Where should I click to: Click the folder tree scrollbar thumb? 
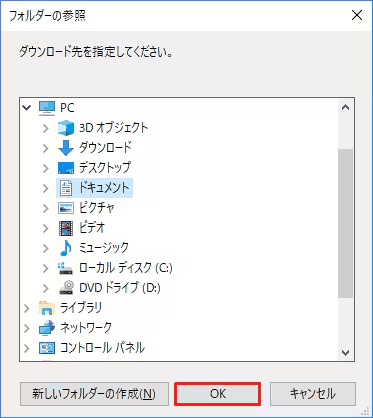pyautogui.click(x=345, y=223)
